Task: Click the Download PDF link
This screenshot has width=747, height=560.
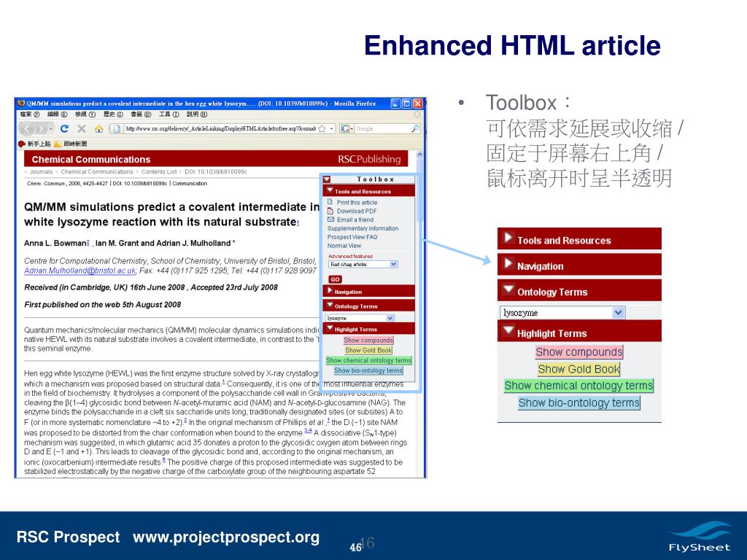Action: [356, 211]
